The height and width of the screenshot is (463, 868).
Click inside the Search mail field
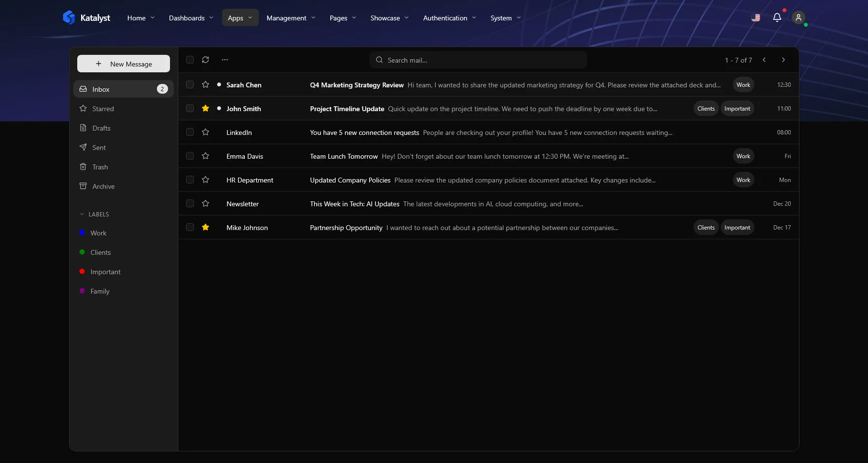tap(478, 60)
